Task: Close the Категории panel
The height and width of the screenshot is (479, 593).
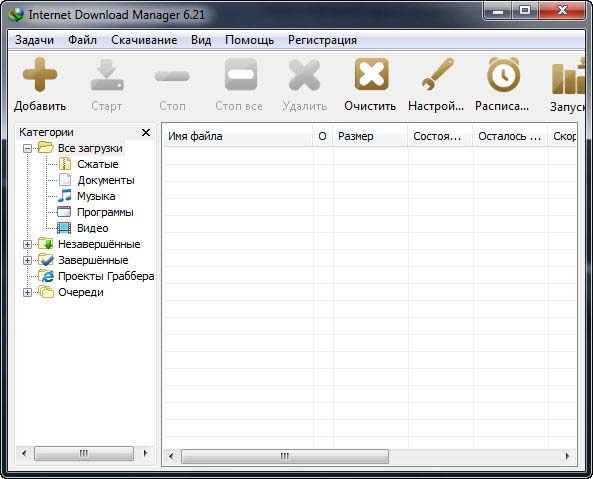Action: tap(146, 132)
